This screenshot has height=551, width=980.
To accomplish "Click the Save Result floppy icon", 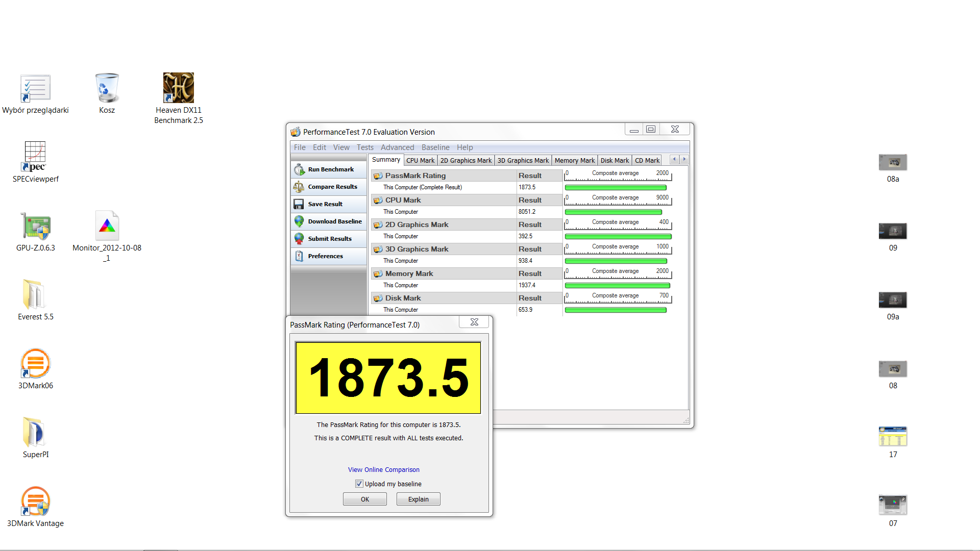I will [299, 204].
